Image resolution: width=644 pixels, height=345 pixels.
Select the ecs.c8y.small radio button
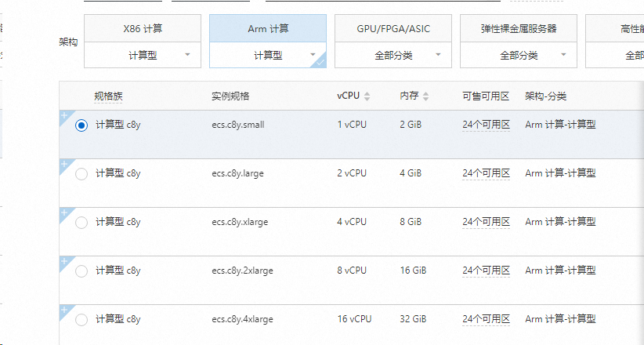(81, 125)
